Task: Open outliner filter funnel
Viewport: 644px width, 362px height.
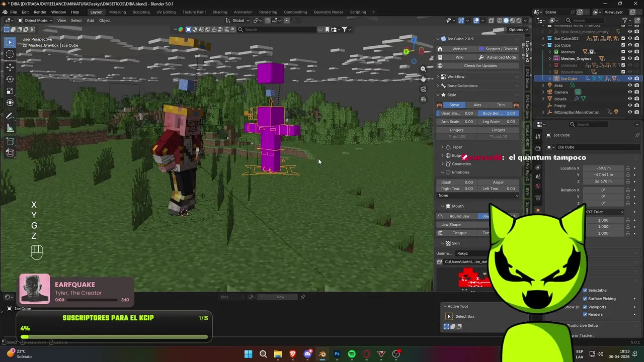Action: point(625,21)
